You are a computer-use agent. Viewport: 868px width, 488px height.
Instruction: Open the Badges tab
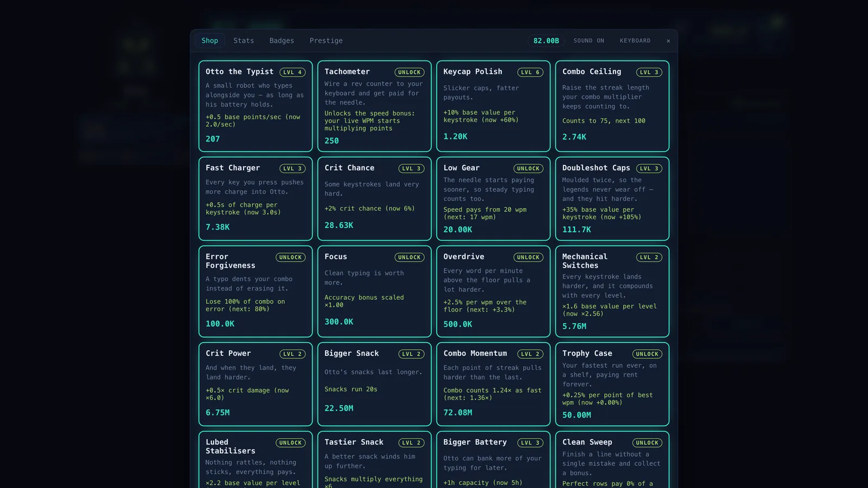[x=282, y=41]
